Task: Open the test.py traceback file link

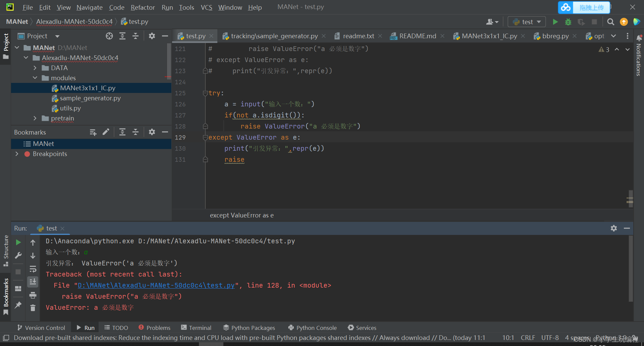Action: pos(156,285)
